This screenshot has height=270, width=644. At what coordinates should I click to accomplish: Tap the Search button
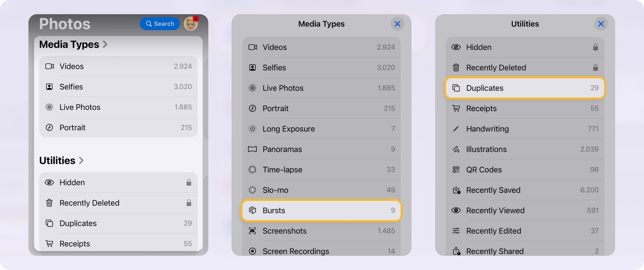click(160, 23)
